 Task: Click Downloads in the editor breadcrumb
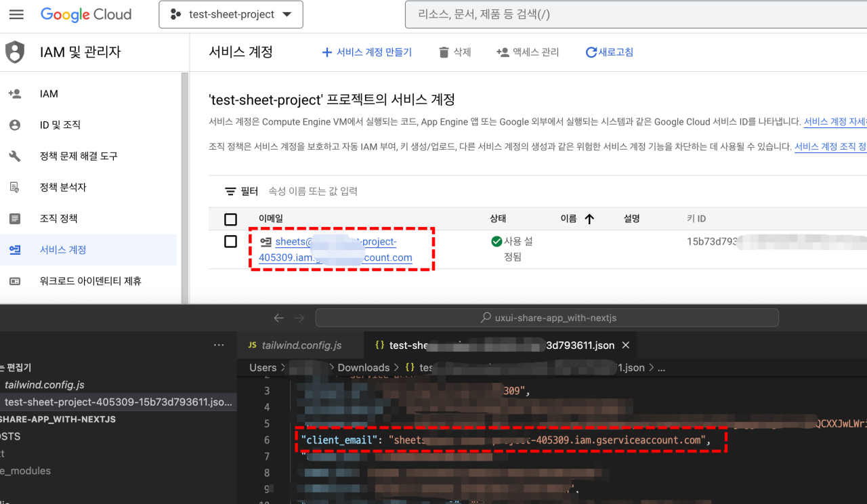364,367
